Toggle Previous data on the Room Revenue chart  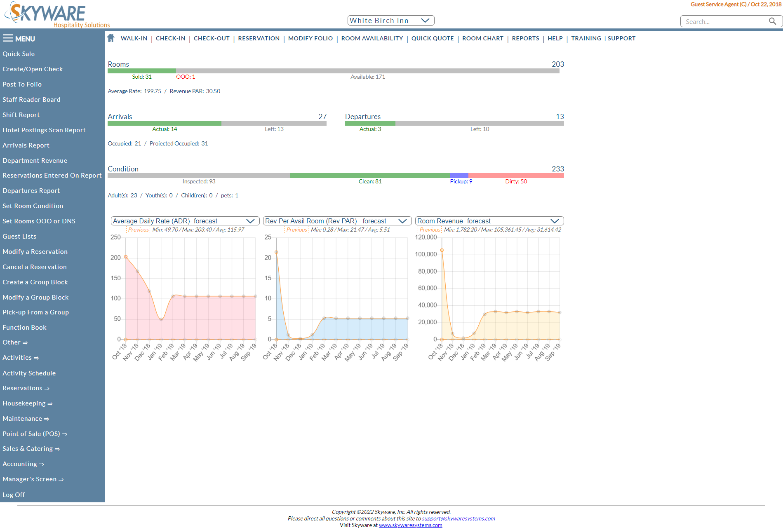click(430, 230)
